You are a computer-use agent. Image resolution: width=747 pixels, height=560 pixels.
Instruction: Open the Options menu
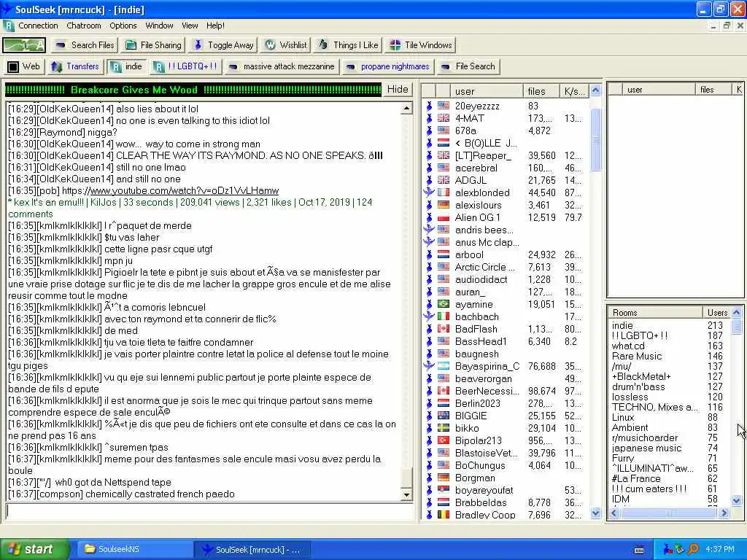click(x=123, y=26)
